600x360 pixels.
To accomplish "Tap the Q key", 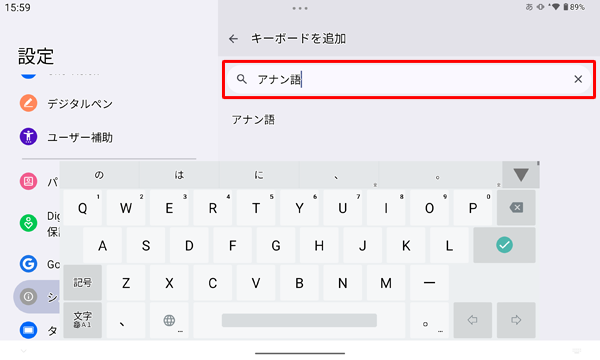I will click(83, 208).
